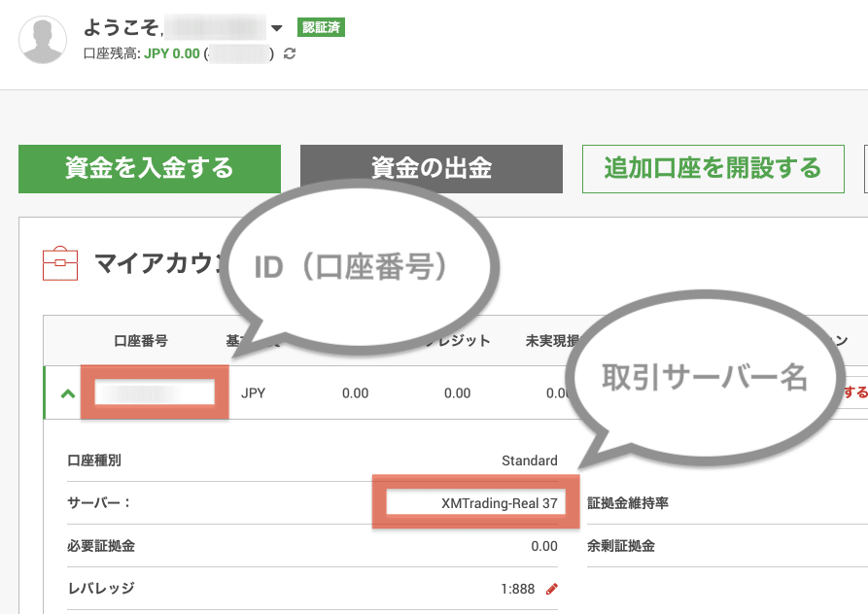Click the 資金の出金 withdrawal button

click(x=432, y=169)
